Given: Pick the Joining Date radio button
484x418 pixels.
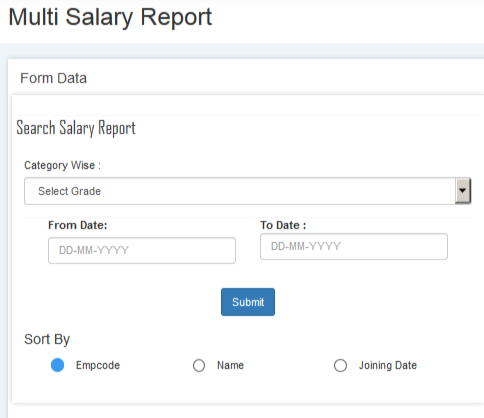Looking at the screenshot, I should pyautogui.click(x=340, y=366).
